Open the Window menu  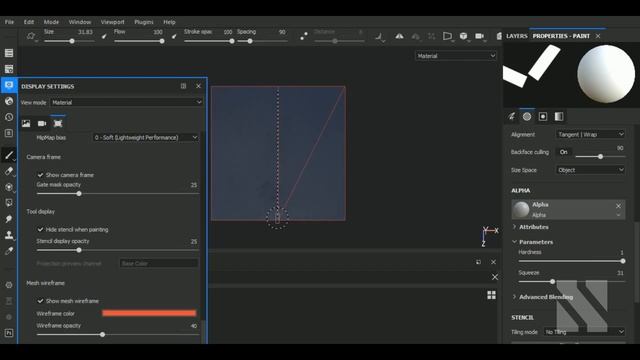coord(80,22)
